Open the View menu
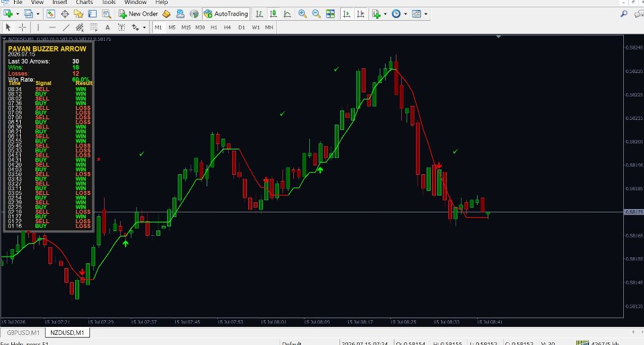 pos(37,2)
